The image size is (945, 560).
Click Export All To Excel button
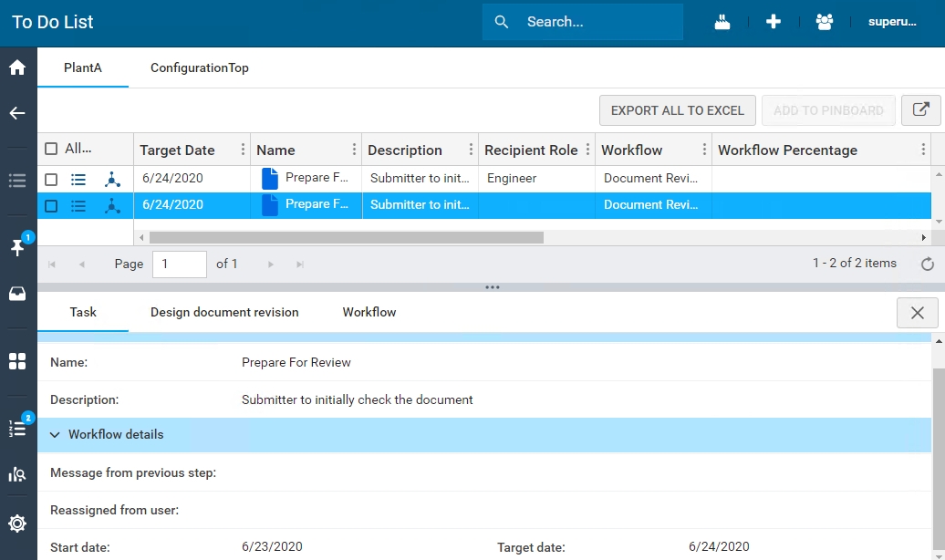(677, 110)
